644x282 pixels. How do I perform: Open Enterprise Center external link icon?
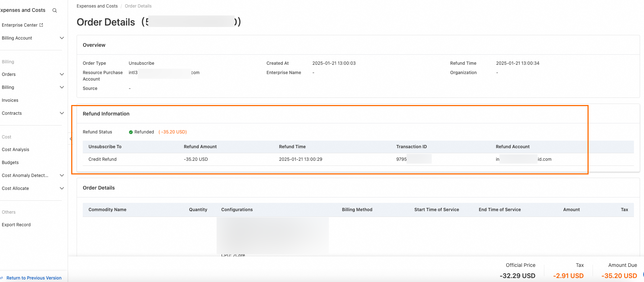pos(41,25)
